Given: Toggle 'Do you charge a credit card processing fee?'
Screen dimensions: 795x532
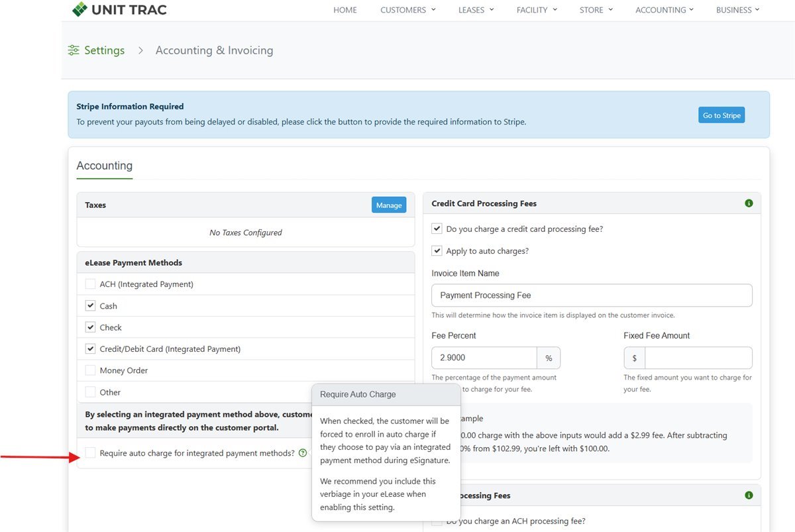Looking at the screenshot, I should 437,229.
